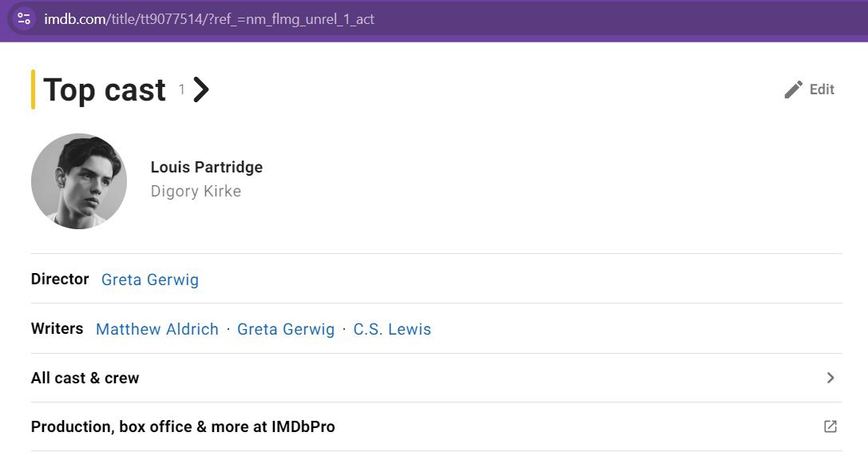
Task: Click the imdb.com URL address field
Action: click(209, 19)
